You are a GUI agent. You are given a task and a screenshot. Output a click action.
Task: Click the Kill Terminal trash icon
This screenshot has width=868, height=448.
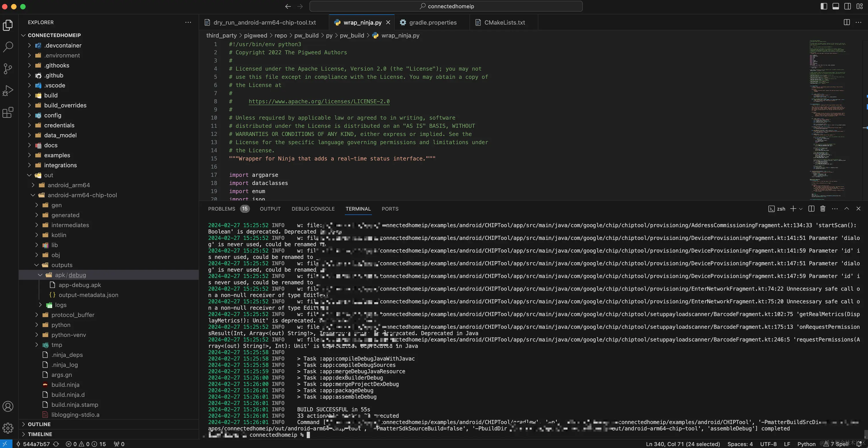[823, 209]
